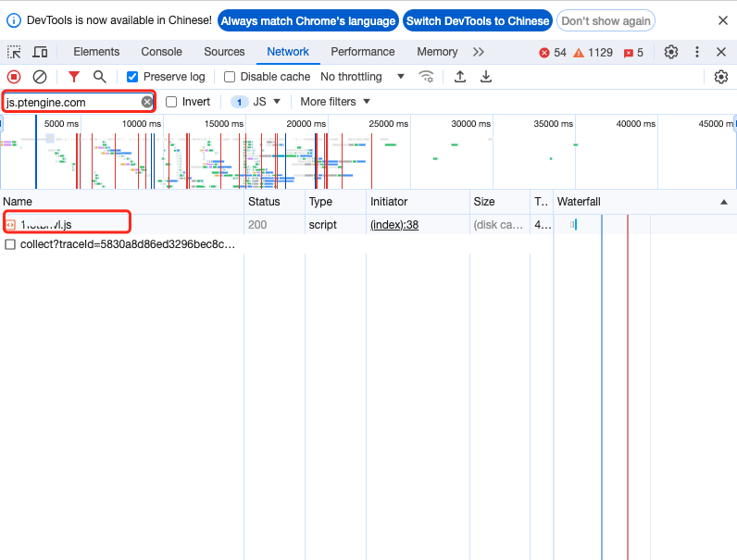Click the js.ptengine.com filter input field
Image resolution: width=737 pixels, height=560 pixels.
pyautogui.click(x=72, y=102)
